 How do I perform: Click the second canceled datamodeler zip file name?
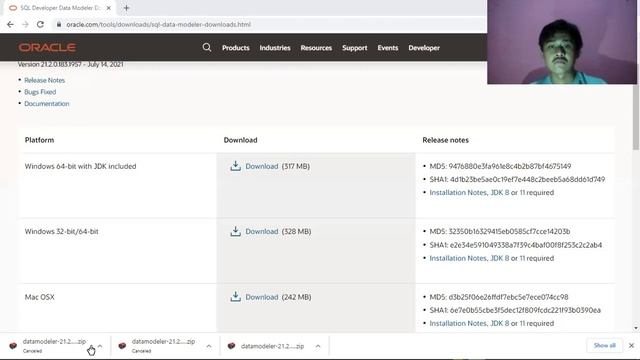[163, 341]
